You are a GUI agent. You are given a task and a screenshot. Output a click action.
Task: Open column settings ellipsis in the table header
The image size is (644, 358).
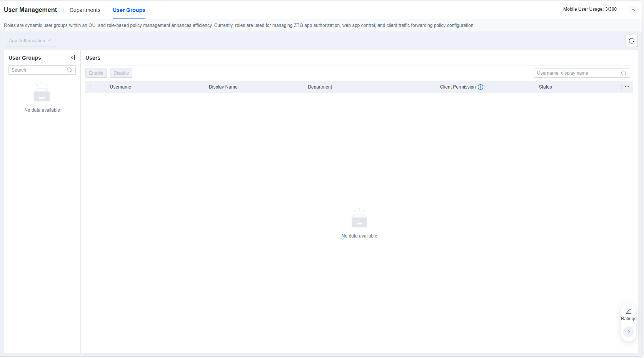(627, 87)
